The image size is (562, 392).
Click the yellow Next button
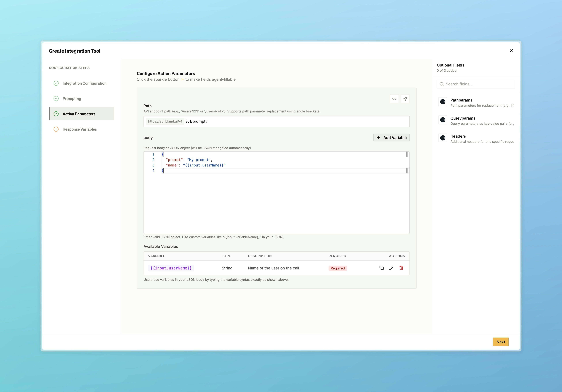(x=501, y=342)
